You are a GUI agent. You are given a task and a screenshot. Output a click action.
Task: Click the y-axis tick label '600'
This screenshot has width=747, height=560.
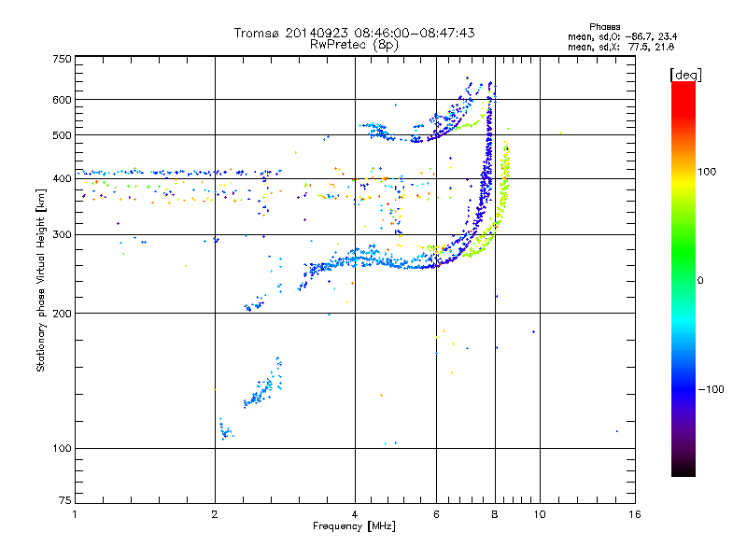(x=62, y=100)
